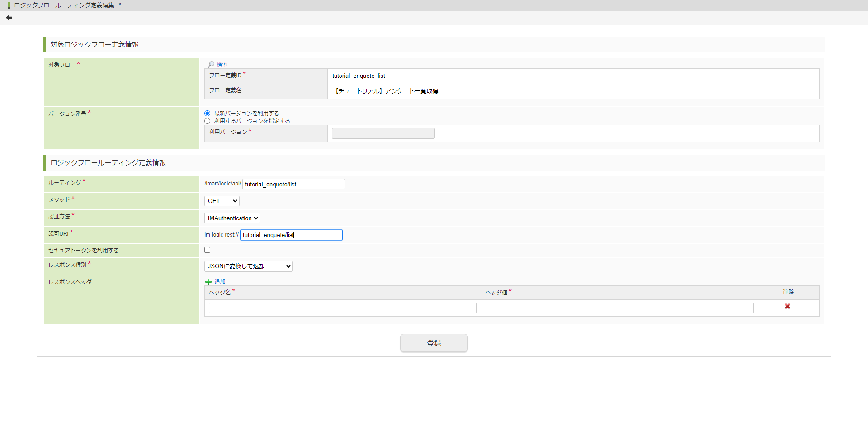The width and height of the screenshot is (868, 431).
Task: Open the method GET dropdown
Action: coord(222,201)
